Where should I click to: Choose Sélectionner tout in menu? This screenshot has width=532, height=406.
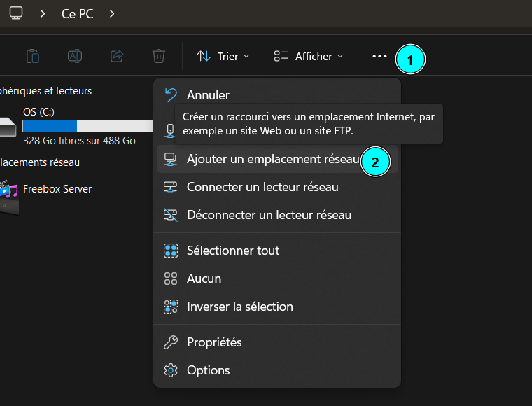click(x=233, y=251)
